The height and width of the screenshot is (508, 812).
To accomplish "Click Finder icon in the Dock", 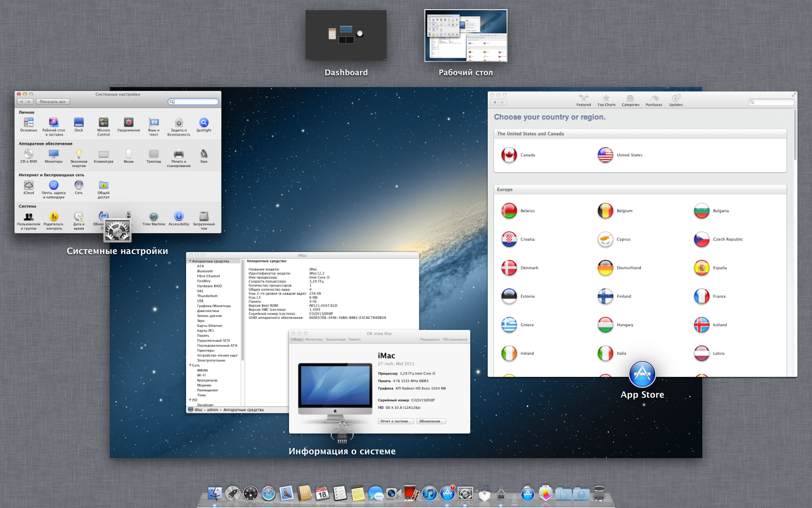I will (215, 493).
